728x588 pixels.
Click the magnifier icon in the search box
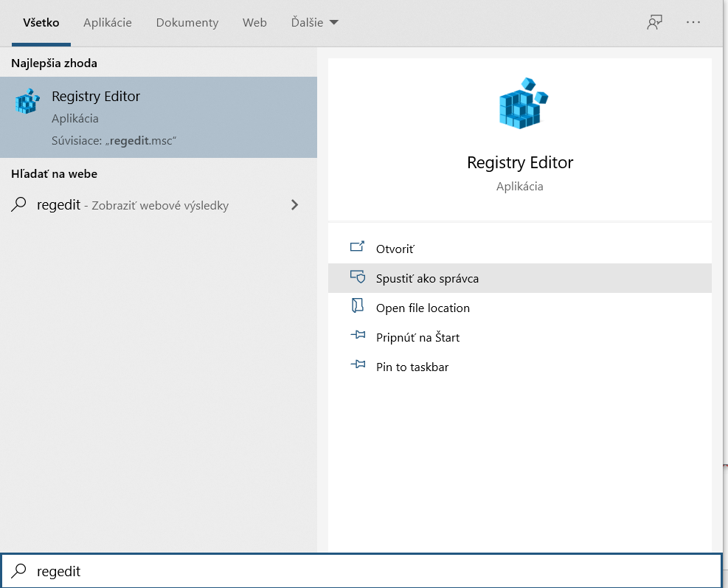tap(18, 571)
